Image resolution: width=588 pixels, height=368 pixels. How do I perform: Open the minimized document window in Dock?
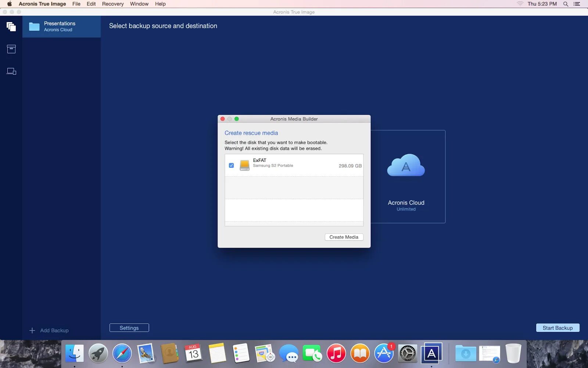[x=490, y=354]
